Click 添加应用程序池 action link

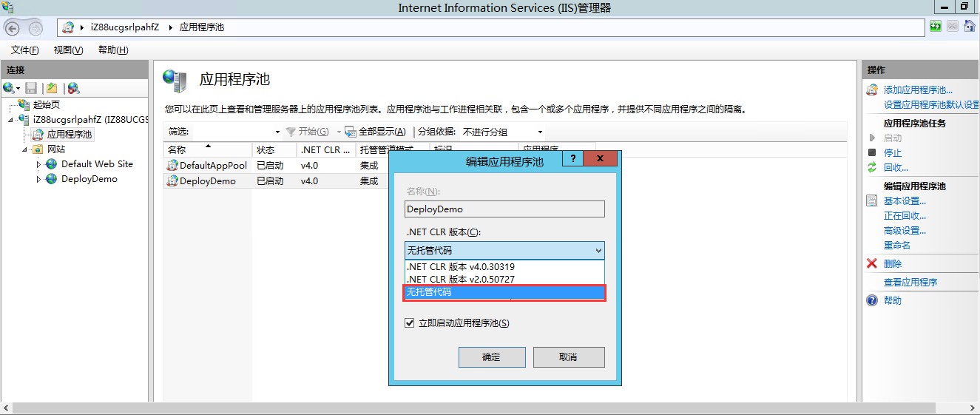[918, 90]
